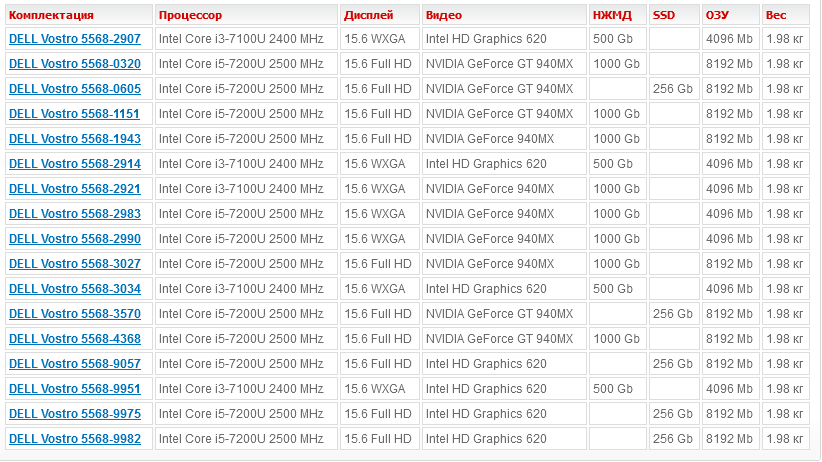This screenshot has width=822, height=462.
Task: Click the Видео column header
Action: pyautogui.click(x=504, y=15)
